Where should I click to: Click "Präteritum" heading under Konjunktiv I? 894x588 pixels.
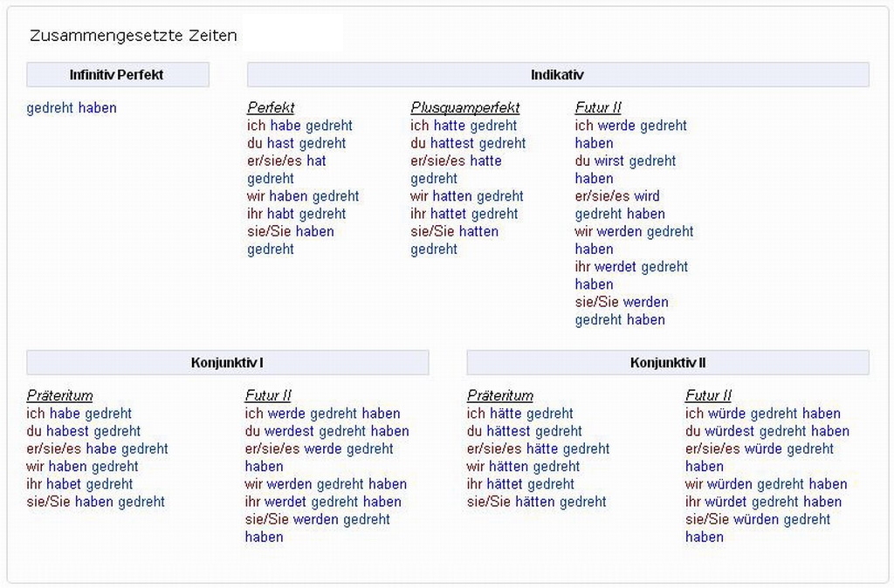(x=59, y=396)
